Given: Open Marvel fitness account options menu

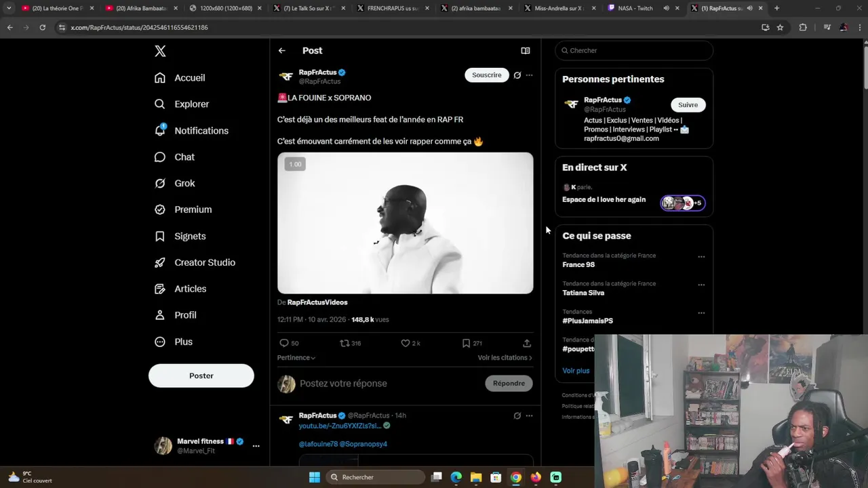Looking at the screenshot, I should (256, 446).
